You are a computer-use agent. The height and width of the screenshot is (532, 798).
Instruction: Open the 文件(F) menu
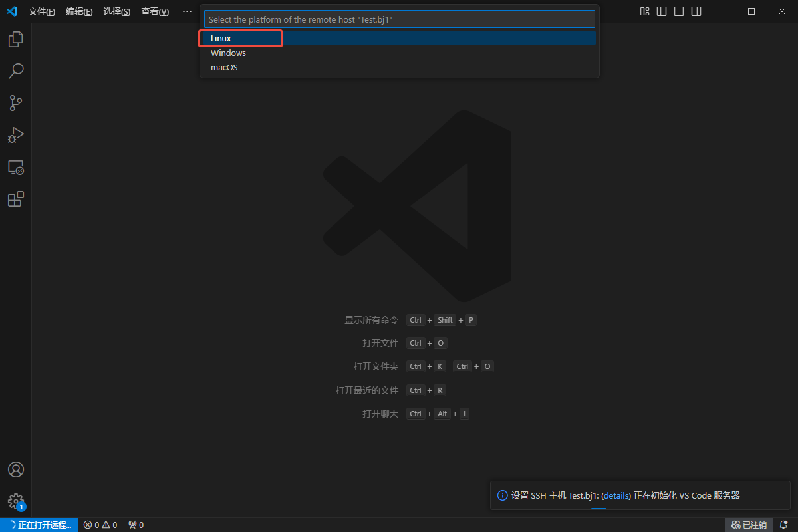42,12
